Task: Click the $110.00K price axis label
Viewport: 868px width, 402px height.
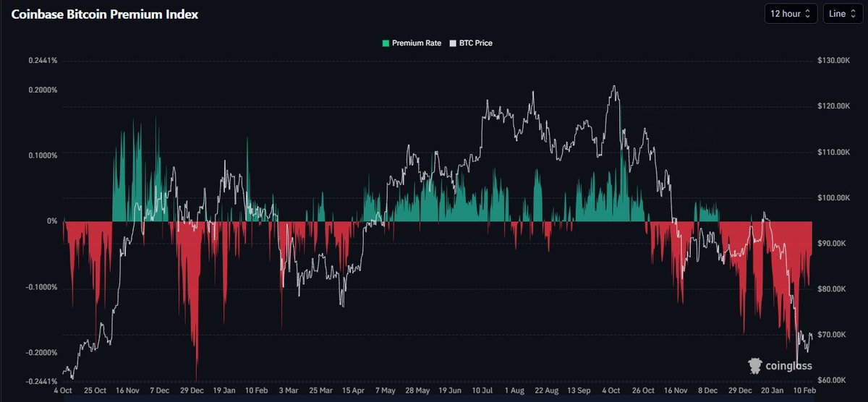Action: pyautogui.click(x=833, y=153)
